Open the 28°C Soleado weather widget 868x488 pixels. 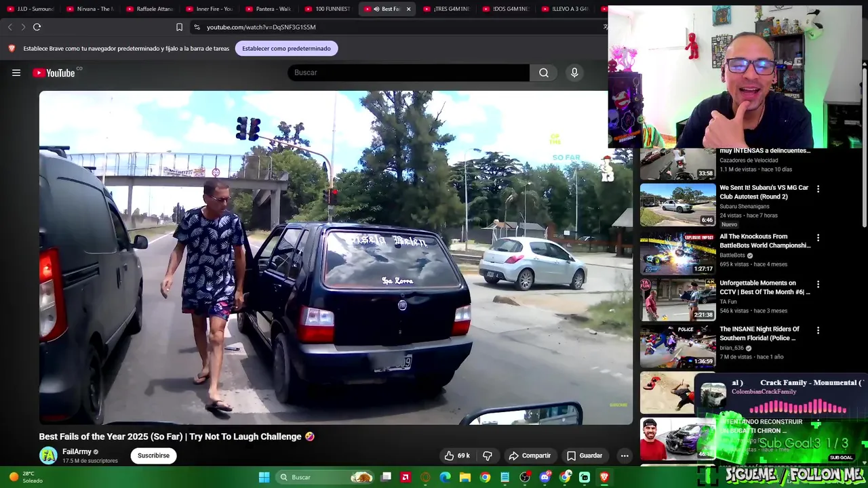(x=26, y=477)
